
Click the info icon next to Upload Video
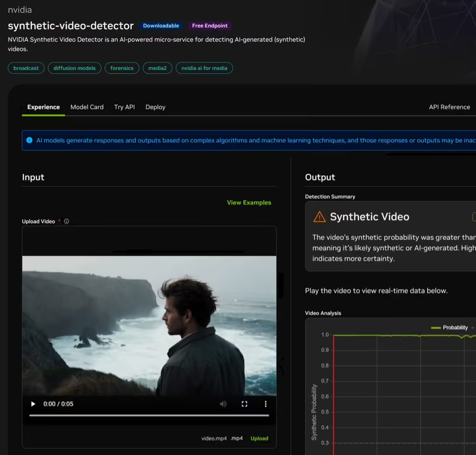67,221
